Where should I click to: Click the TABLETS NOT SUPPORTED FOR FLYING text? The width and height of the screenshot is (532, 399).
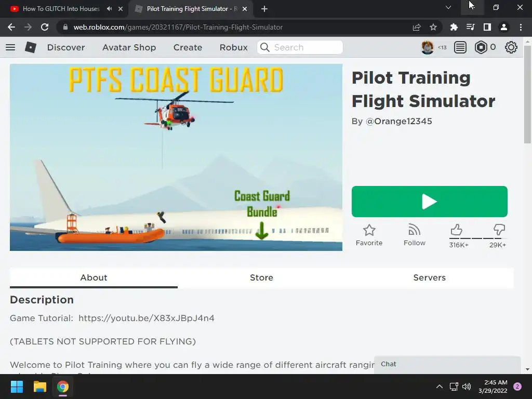click(x=103, y=342)
